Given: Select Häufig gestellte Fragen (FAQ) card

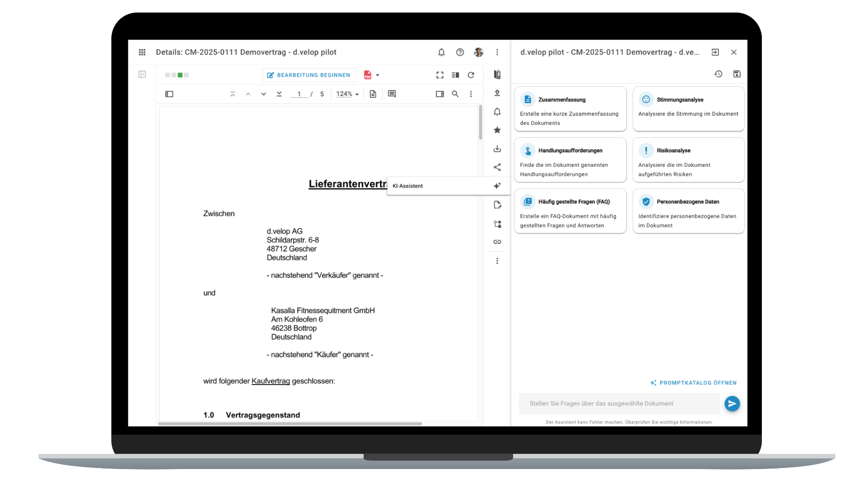Looking at the screenshot, I should pyautogui.click(x=570, y=211).
